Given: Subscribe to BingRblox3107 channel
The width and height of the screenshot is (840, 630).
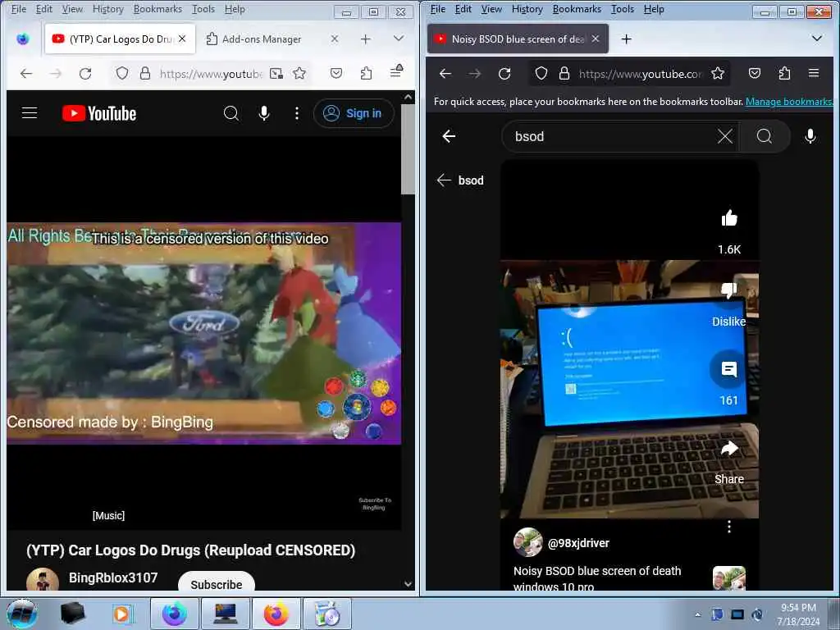Looking at the screenshot, I should click(217, 583).
